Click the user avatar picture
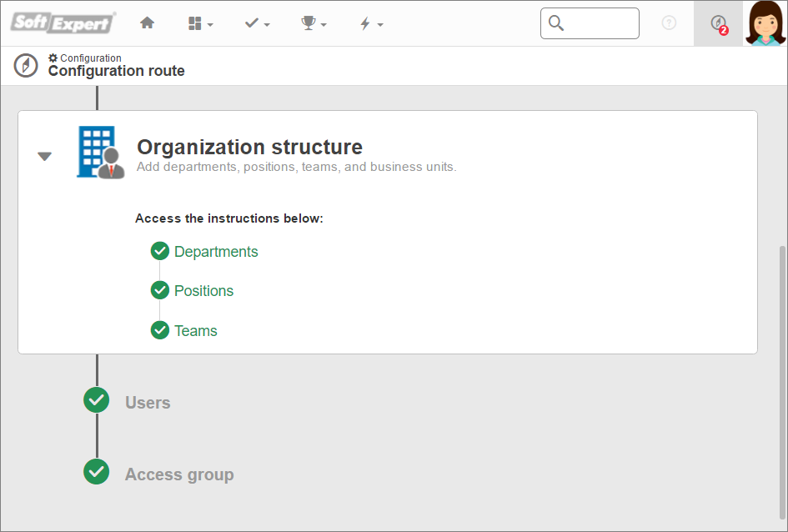This screenshot has width=788, height=532. [765, 23]
